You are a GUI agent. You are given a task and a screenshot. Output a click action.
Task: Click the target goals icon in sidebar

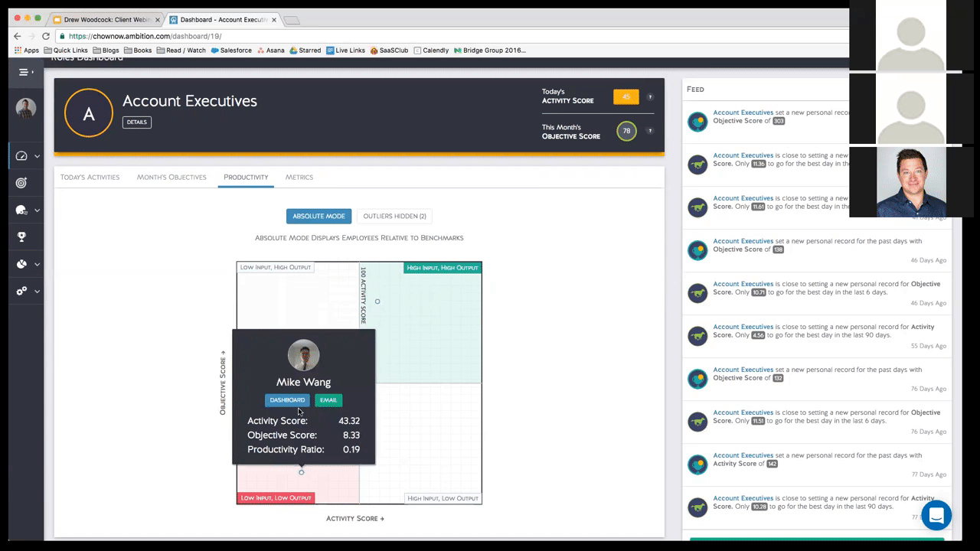[x=21, y=183]
